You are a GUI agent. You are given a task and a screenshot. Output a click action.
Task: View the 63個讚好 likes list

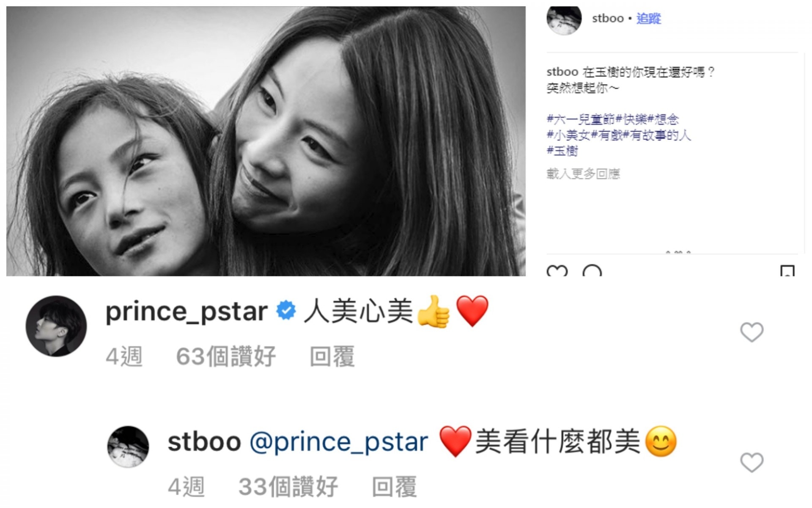(x=226, y=356)
